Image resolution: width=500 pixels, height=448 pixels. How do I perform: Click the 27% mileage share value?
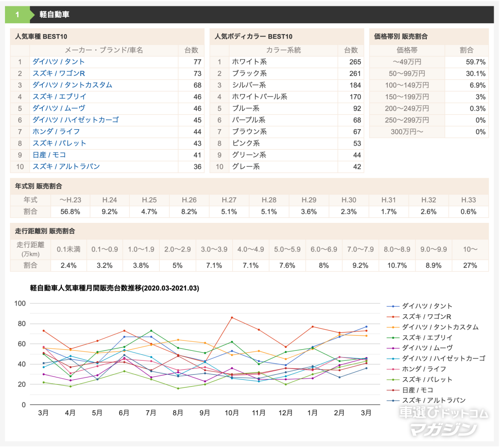(470, 266)
